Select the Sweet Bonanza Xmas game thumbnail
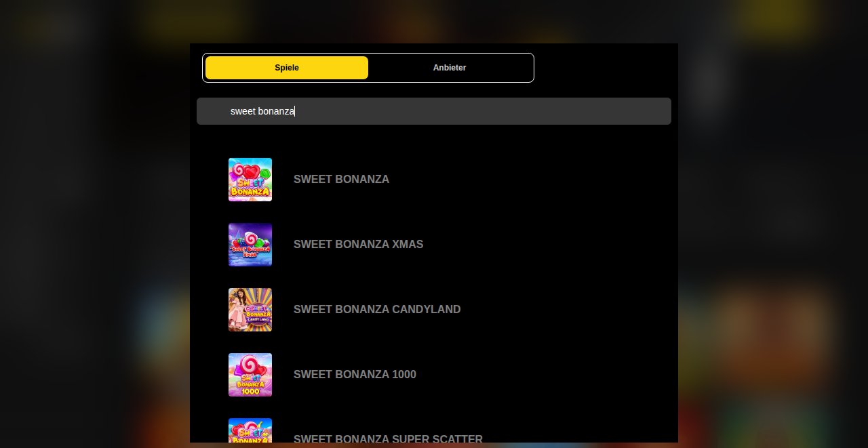 250,245
